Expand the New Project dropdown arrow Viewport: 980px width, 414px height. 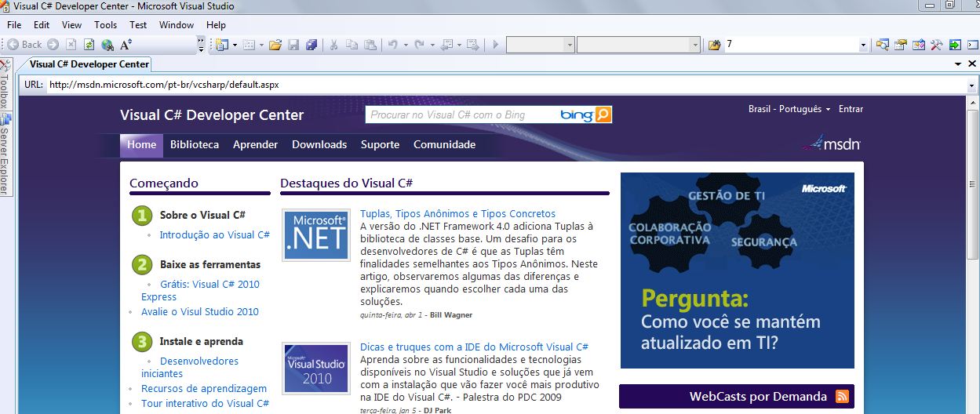(x=235, y=45)
